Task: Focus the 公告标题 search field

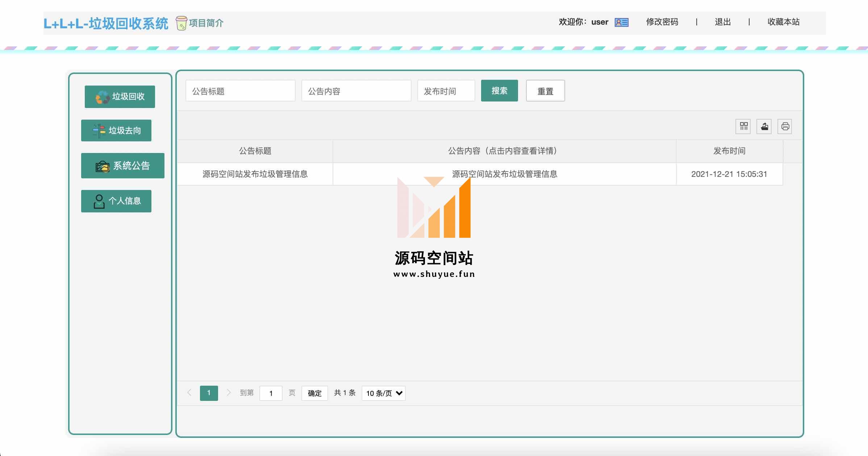Action: 241,91
